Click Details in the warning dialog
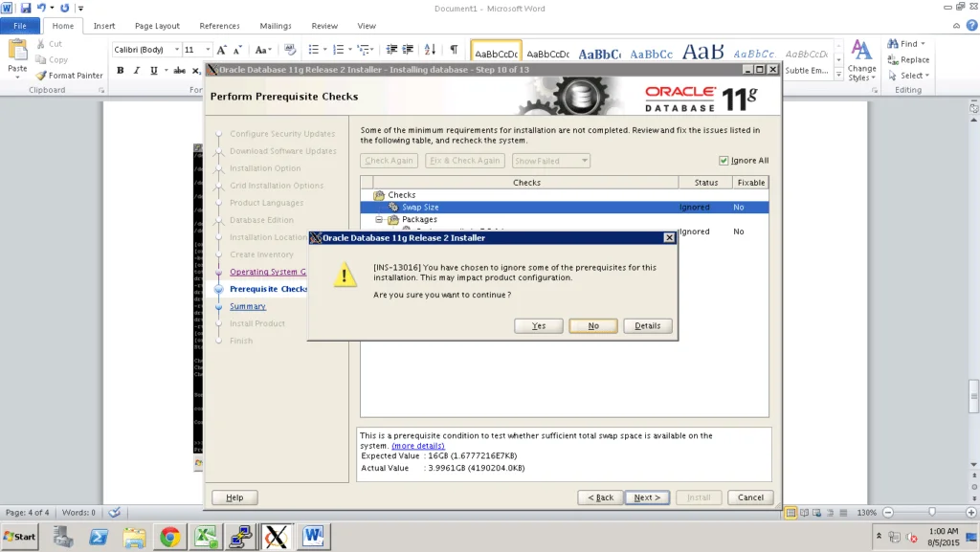 point(648,326)
